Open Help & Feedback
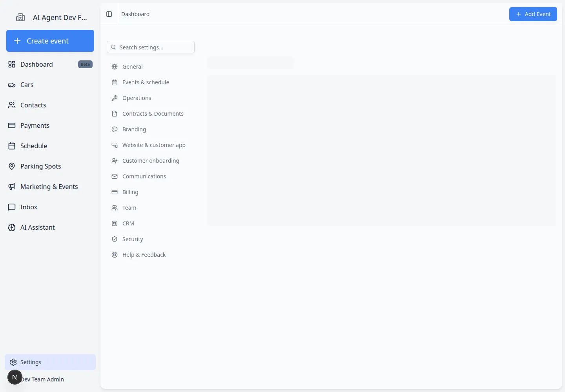This screenshot has height=392, width=565. (x=151, y=255)
